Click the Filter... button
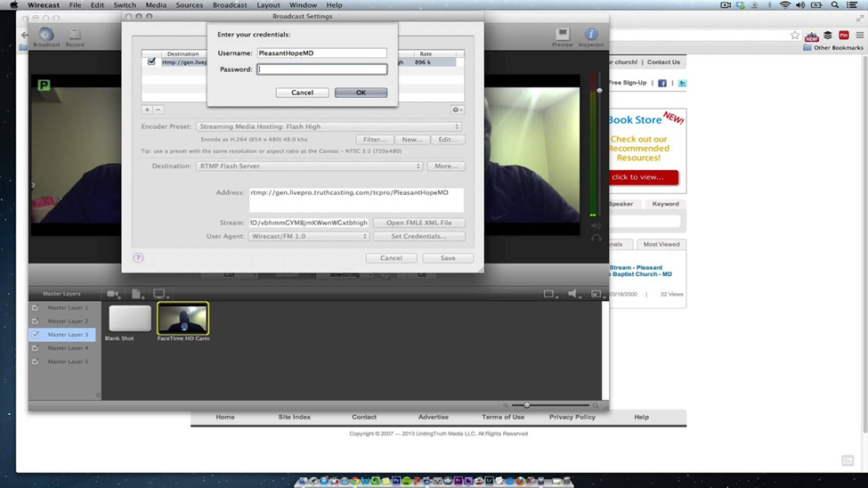868x488 pixels. click(375, 140)
